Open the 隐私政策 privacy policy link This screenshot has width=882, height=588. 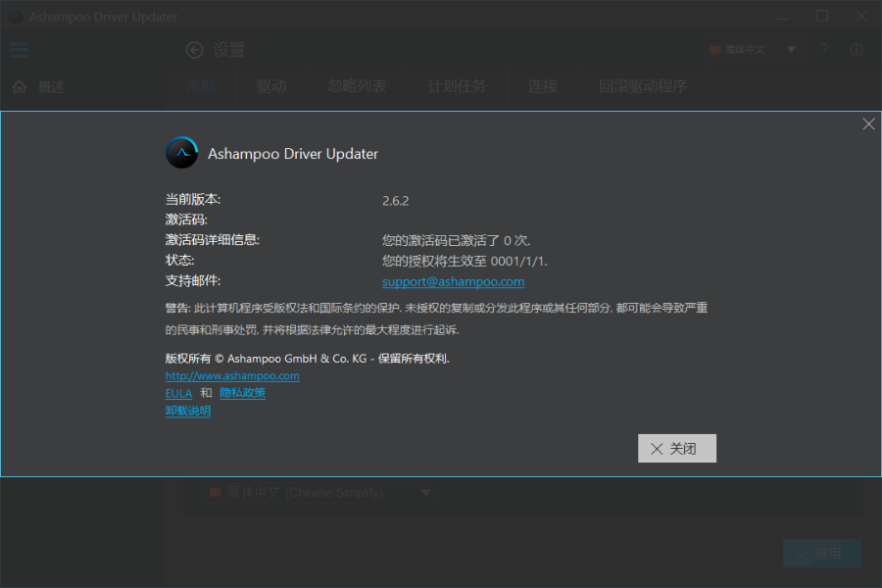click(x=242, y=393)
